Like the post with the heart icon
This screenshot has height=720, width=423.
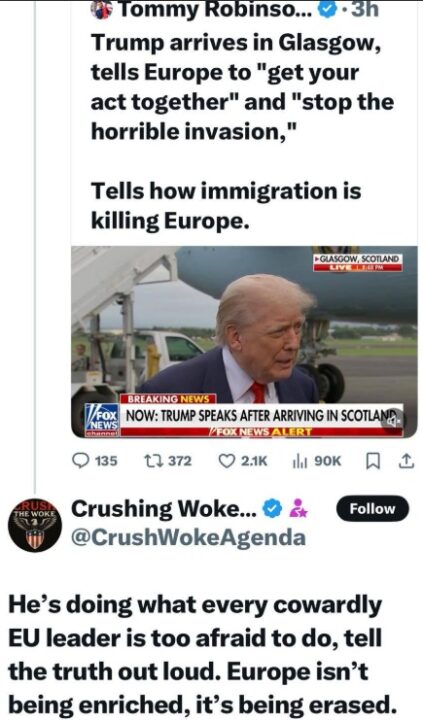pyautogui.click(x=226, y=461)
